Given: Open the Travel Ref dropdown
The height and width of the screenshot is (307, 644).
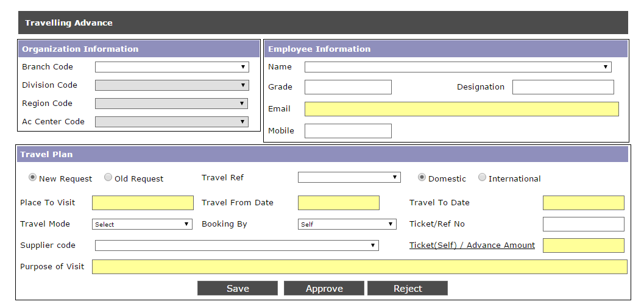Looking at the screenshot, I should tap(349, 177).
